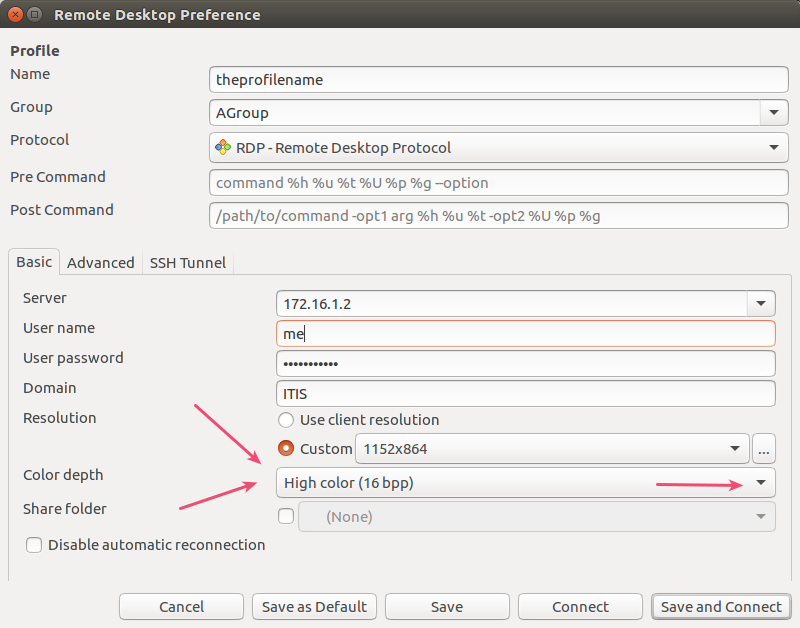Focus the Pre Command input field

click(x=498, y=183)
